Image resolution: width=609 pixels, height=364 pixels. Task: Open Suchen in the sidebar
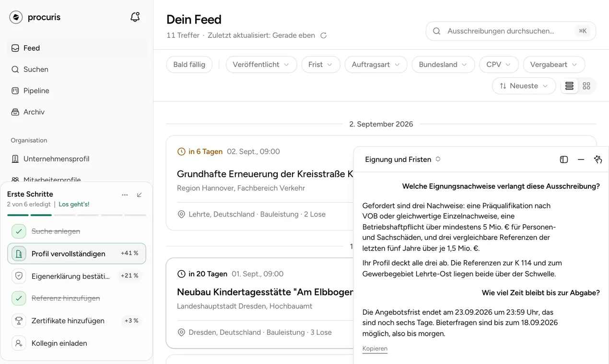click(77, 69)
